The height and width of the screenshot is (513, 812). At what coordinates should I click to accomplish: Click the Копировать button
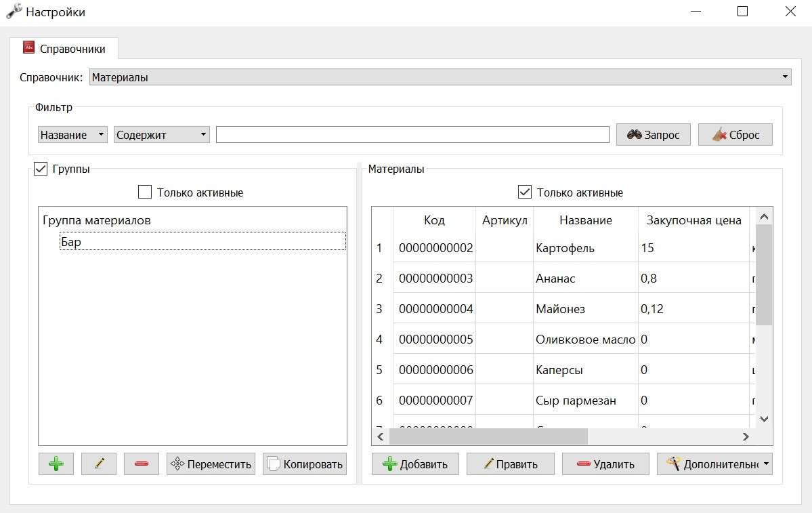tap(305, 464)
